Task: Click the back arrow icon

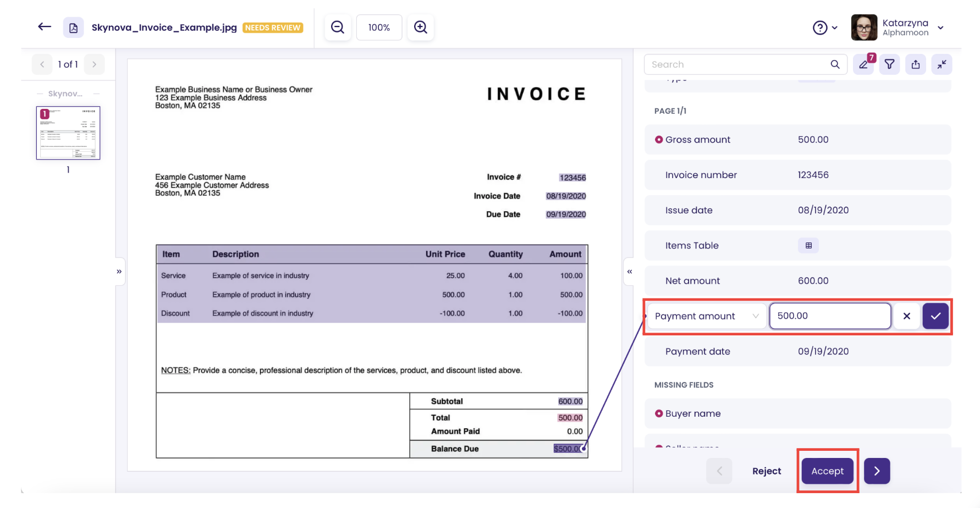Action: point(45,27)
